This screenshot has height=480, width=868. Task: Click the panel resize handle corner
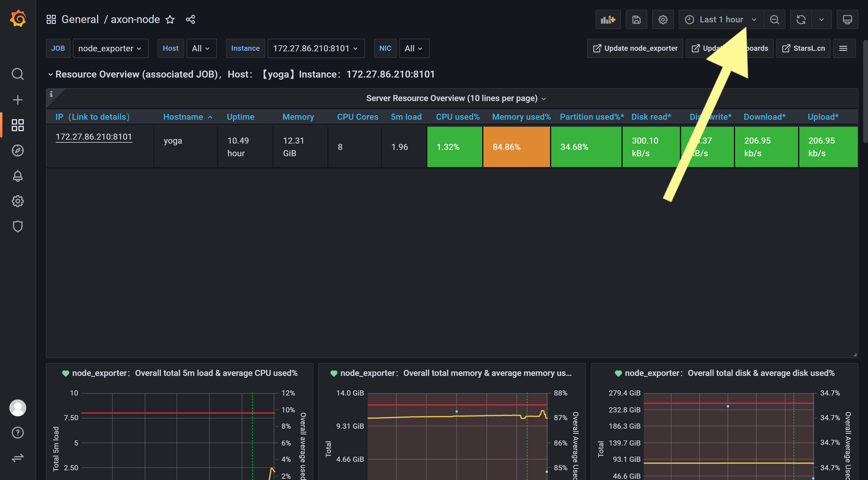tap(855, 355)
